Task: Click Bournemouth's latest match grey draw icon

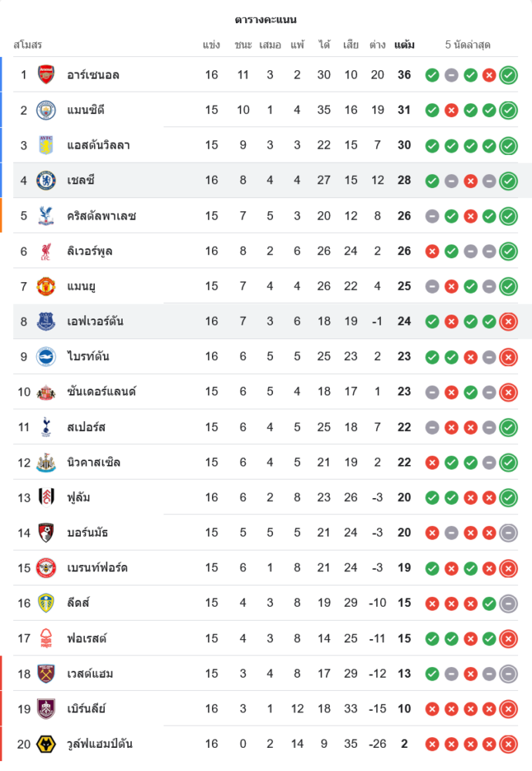Action: [508, 533]
